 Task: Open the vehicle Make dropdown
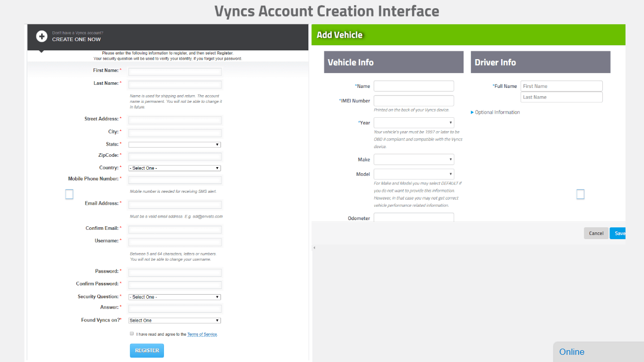click(x=414, y=159)
